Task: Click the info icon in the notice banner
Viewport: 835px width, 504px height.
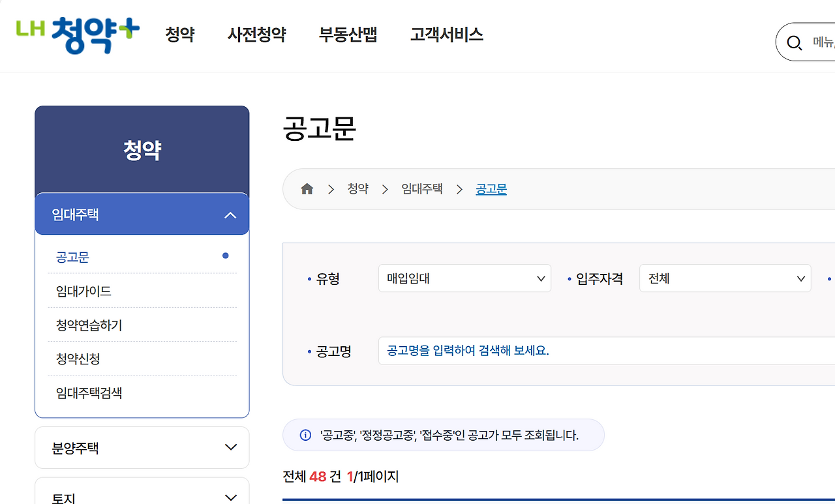Action: (305, 435)
